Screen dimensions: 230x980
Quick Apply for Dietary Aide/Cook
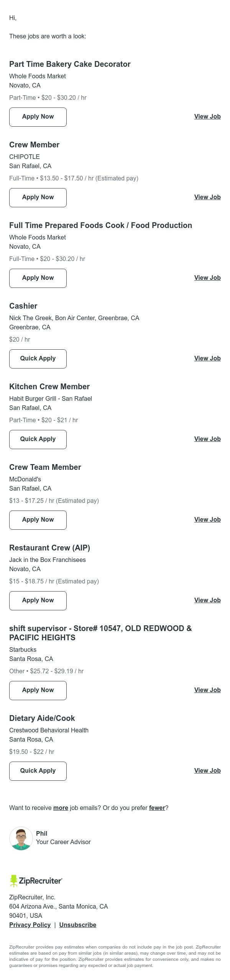pyautogui.click(x=38, y=771)
